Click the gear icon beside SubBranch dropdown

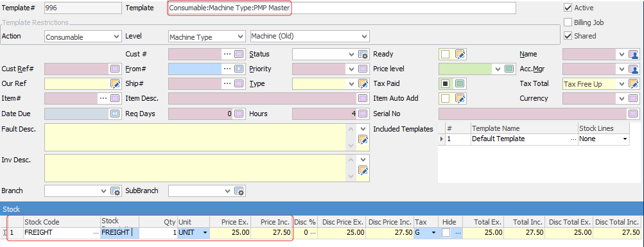tap(239, 191)
